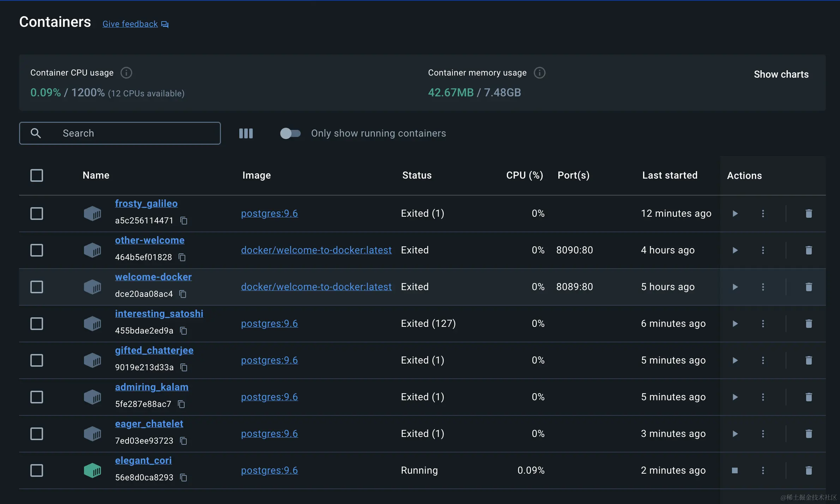Click the CPU usage info icon
The image size is (840, 504).
[126, 73]
